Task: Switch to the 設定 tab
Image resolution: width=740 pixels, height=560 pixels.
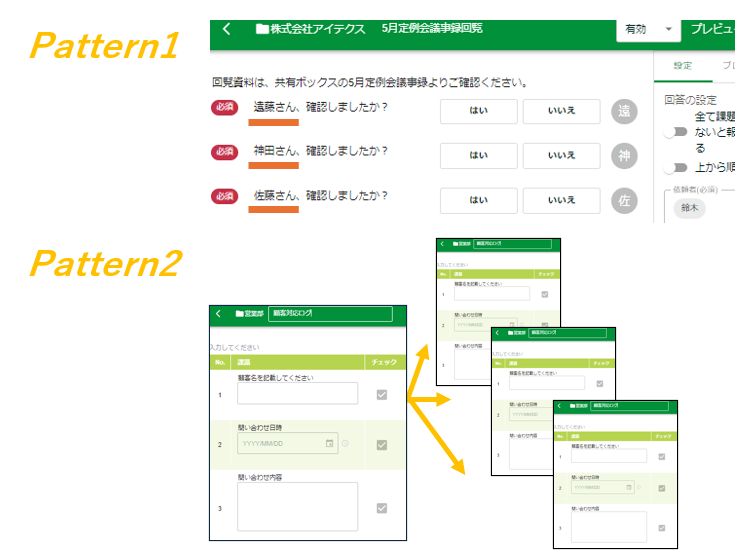Action: point(682,65)
